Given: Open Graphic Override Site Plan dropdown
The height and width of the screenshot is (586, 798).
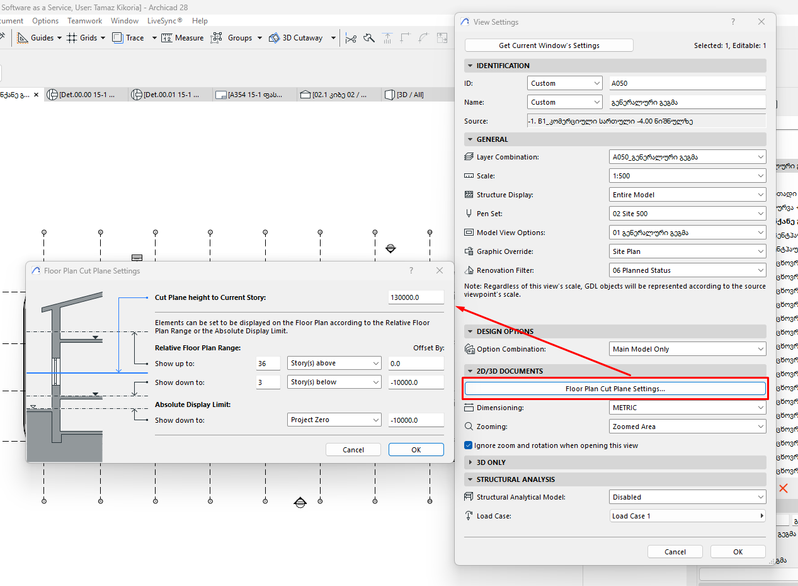Looking at the screenshot, I should pyautogui.click(x=687, y=251).
